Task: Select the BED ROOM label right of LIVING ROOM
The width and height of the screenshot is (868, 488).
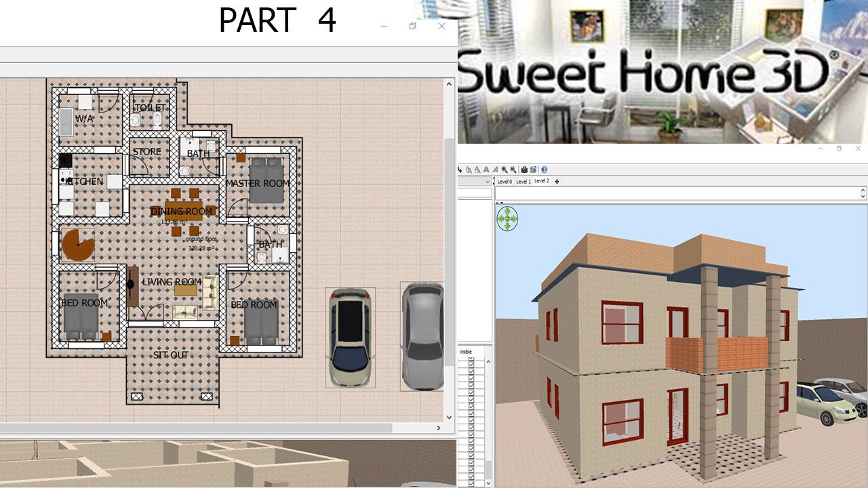Action: (x=254, y=305)
